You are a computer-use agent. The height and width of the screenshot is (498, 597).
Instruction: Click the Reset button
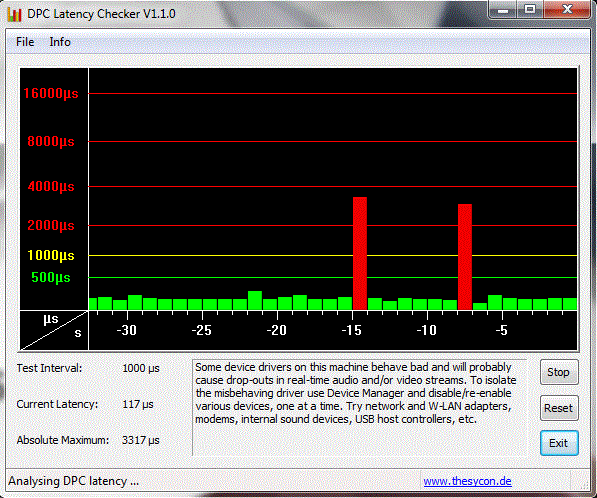[x=559, y=408]
